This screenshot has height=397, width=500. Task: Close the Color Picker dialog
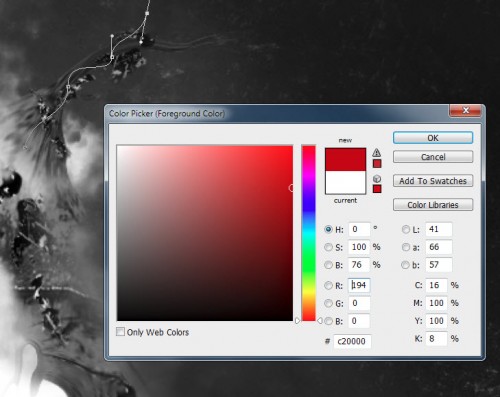[x=466, y=111]
